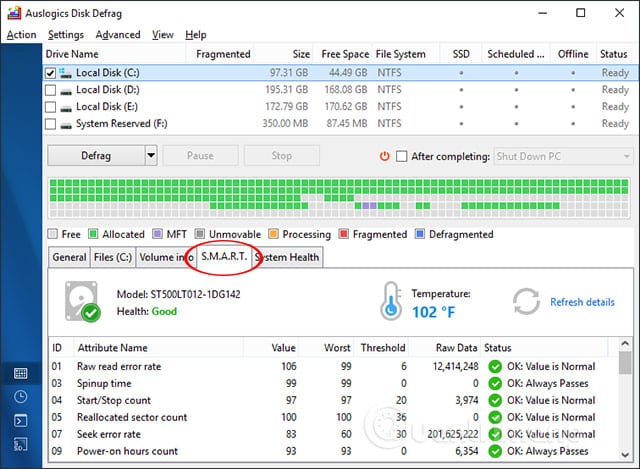Click the Pause button

(x=200, y=156)
